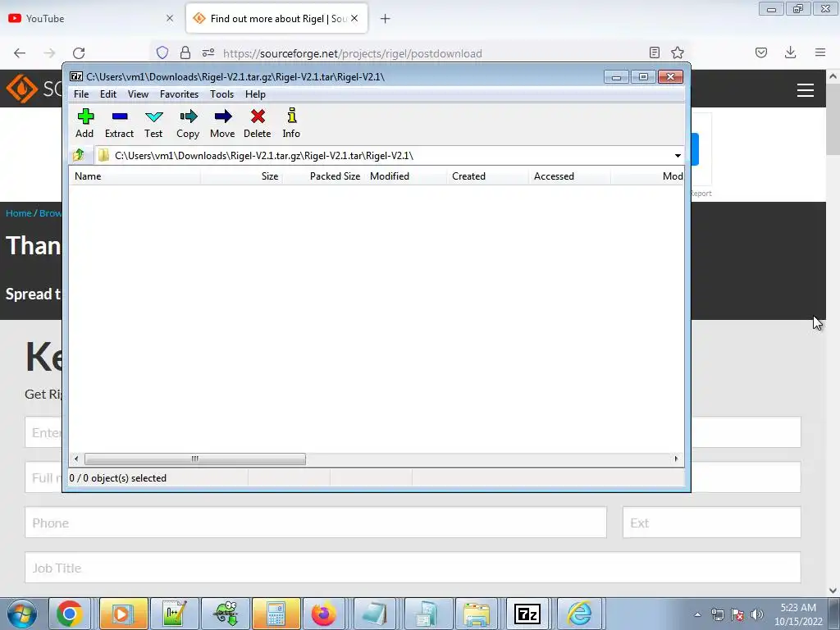Extract files with the Extract icon
This screenshot has width=840, height=630.
click(119, 124)
